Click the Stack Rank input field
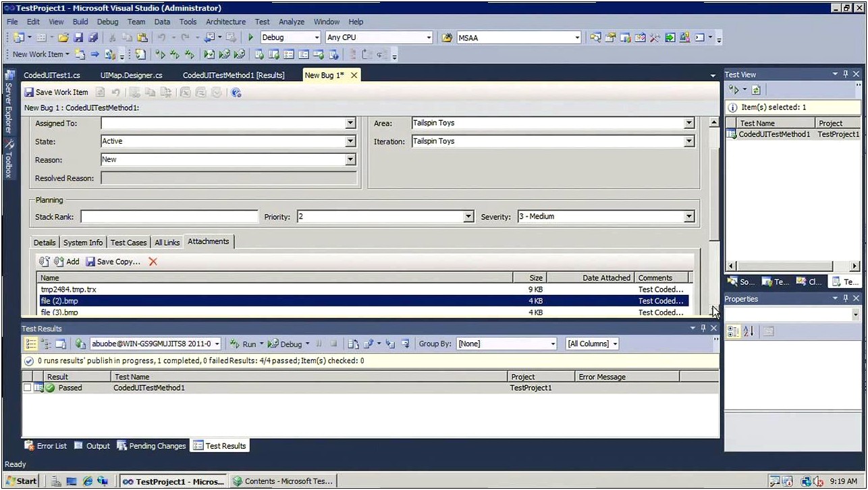Viewport: 868px width, 490px height. pos(169,217)
